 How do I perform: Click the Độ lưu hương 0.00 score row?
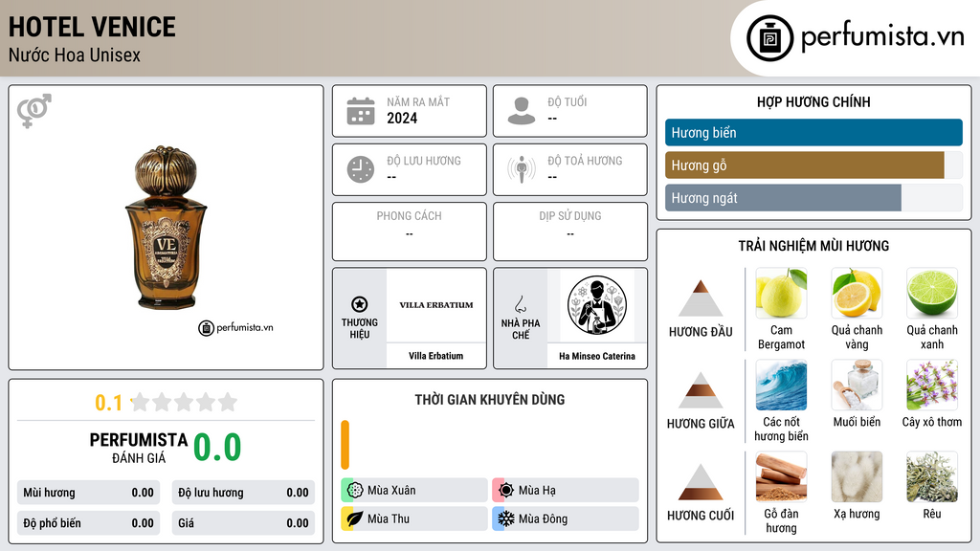click(243, 493)
